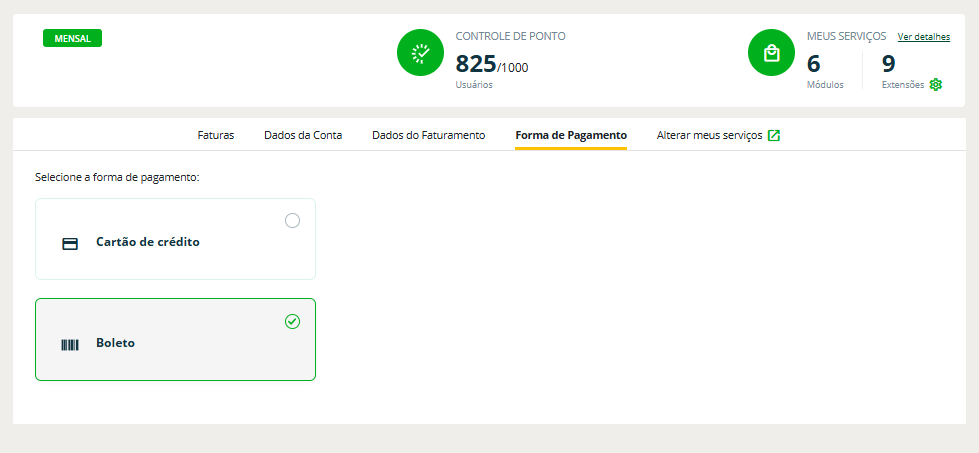
Task: Click the credit card icon
Action: point(70,243)
